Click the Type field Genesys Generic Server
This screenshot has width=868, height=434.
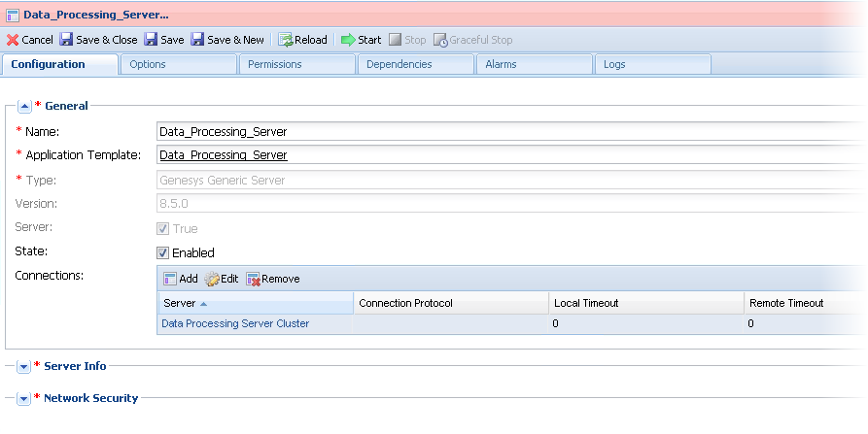pyautogui.click(x=511, y=181)
